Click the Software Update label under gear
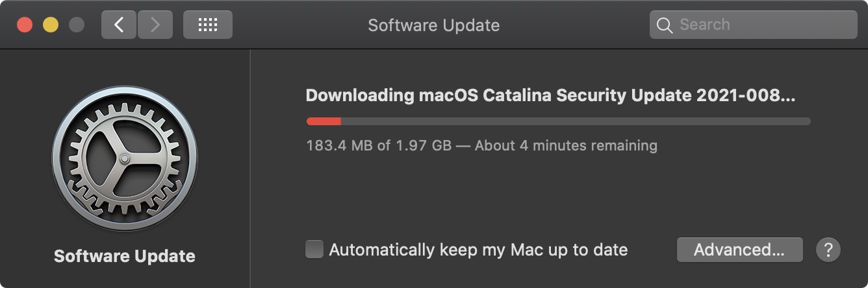 (125, 256)
